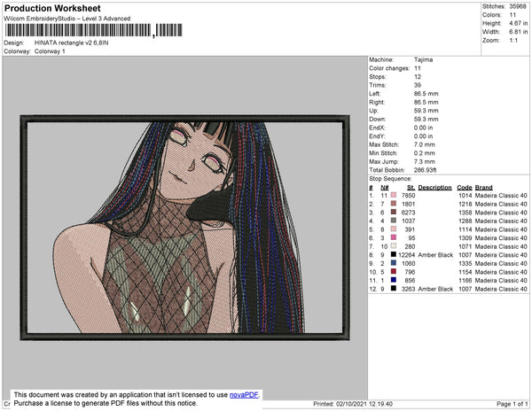Viewport: 532px width, 411px height.
Task: Click the Up value '59.3 mm'
Action: point(426,111)
